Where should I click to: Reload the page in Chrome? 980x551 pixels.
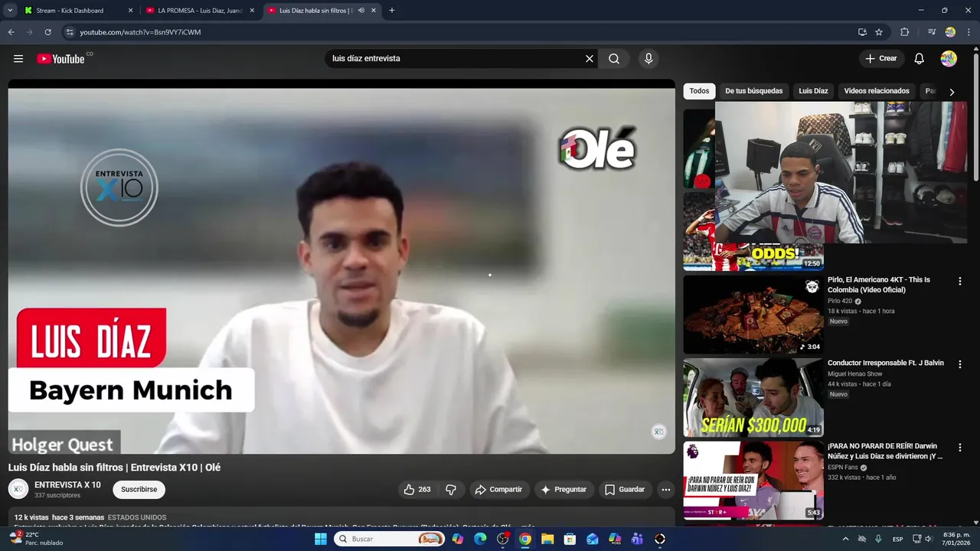pos(47,32)
